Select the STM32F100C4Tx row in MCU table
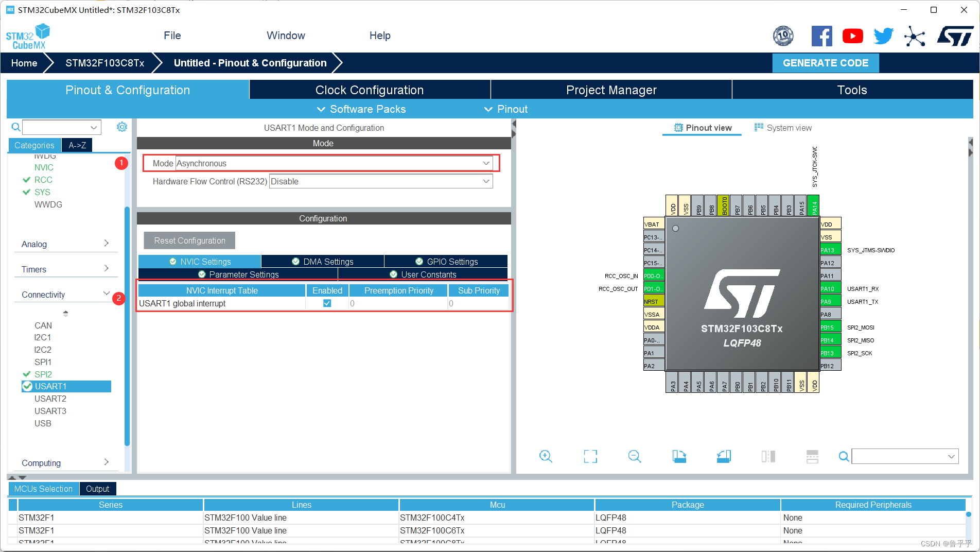Image resolution: width=980 pixels, height=552 pixels. [x=486, y=517]
